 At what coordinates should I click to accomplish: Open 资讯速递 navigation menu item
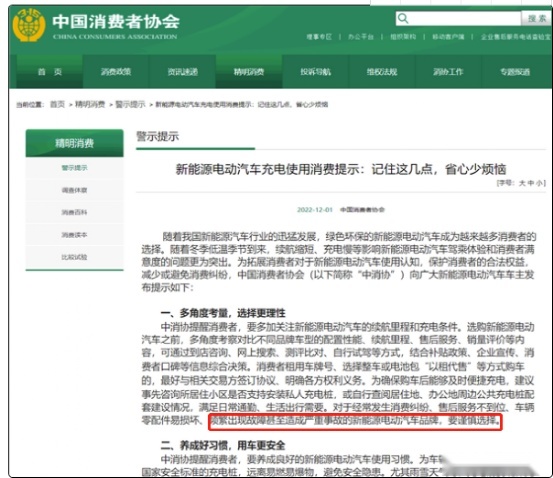pos(182,72)
